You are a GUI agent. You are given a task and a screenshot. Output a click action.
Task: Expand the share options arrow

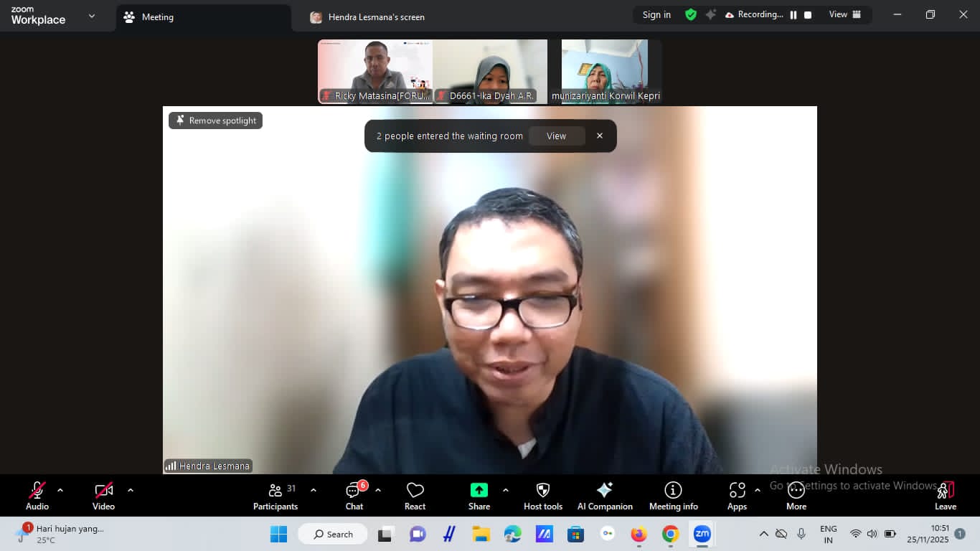[x=506, y=491]
